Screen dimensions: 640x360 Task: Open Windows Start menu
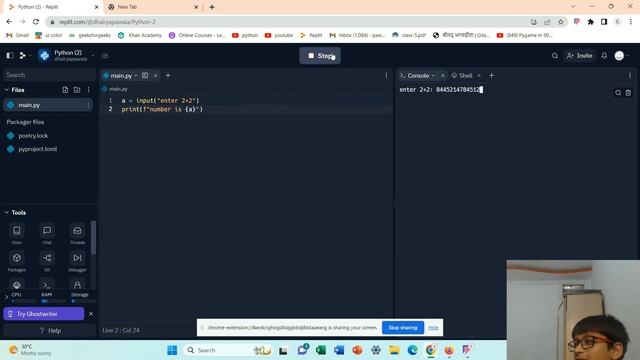[172, 350]
